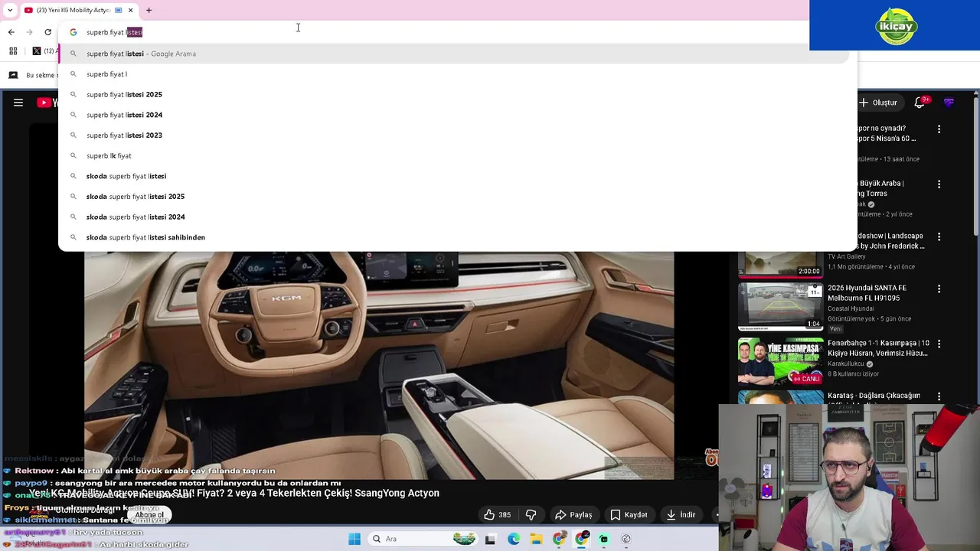Screen dimensions: 980x551
Task: Open options menu for "spor ne oynadı?" video
Action: [x=939, y=129]
